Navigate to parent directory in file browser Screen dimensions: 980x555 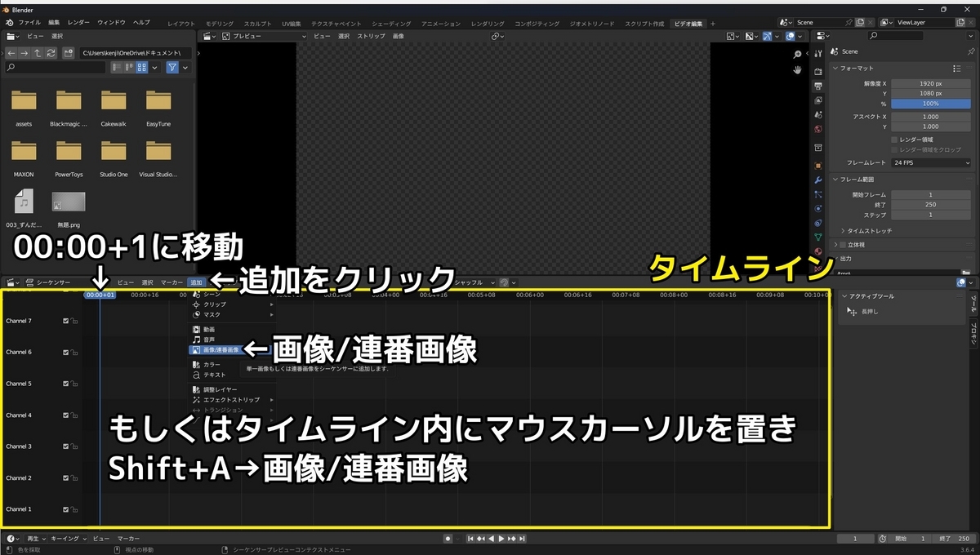38,53
